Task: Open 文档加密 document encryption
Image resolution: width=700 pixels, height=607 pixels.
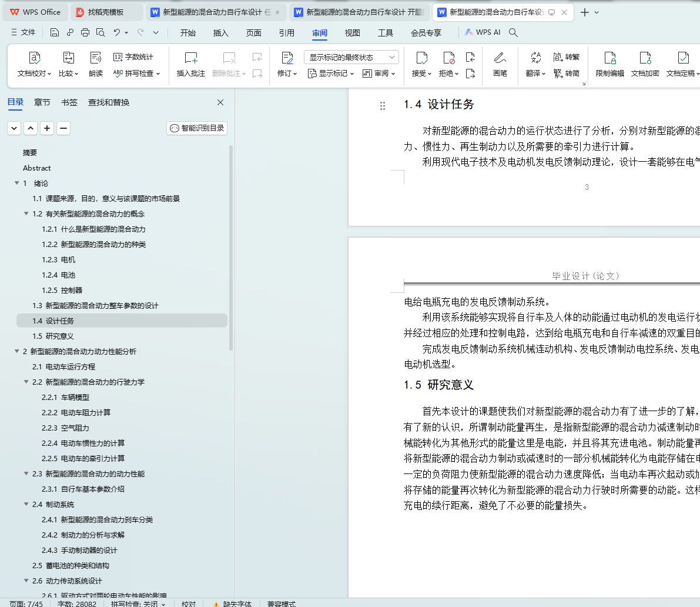Action: [645, 65]
